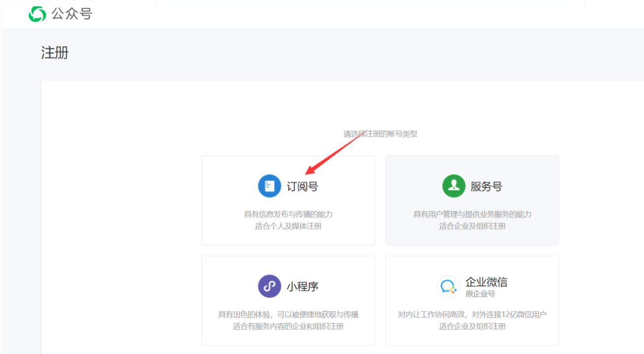This screenshot has height=354, width=644.
Task: Click the 服务号 title label
Action: point(487,187)
